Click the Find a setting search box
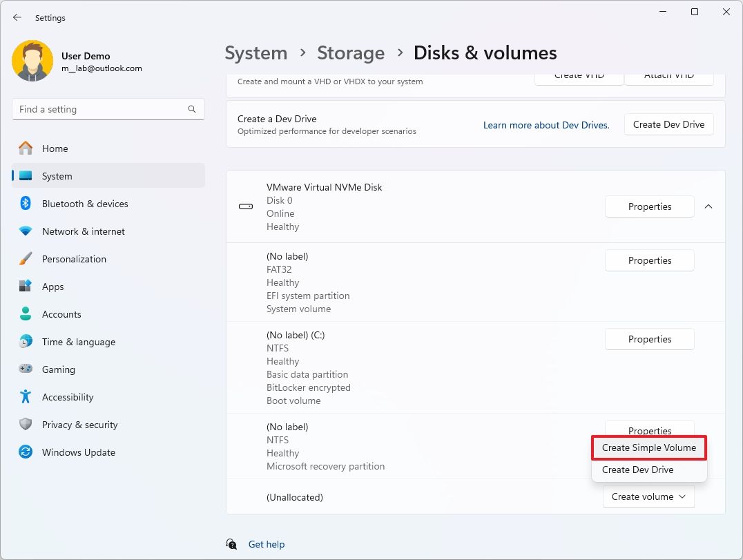Viewport: 743px width, 560px height. click(x=100, y=109)
